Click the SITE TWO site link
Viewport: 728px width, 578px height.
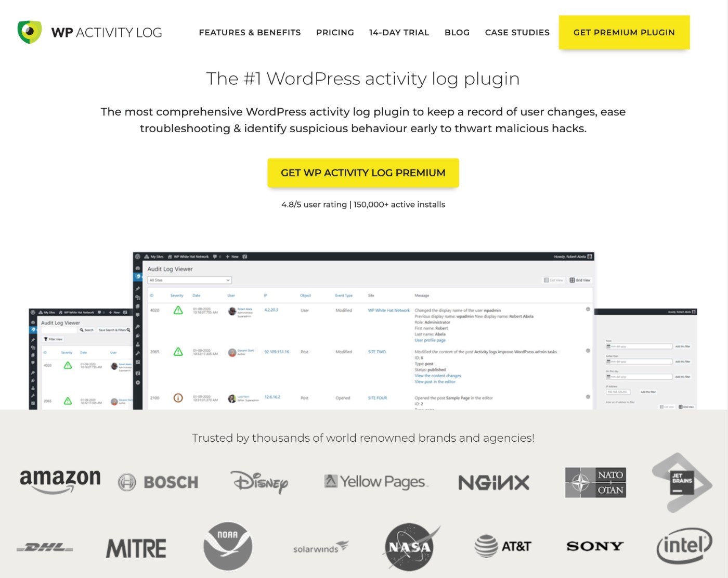point(377,352)
